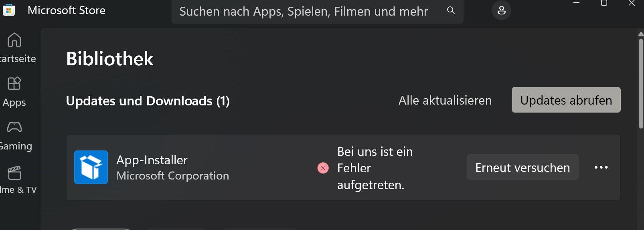Click Erneut versuchen for App-Installer

tap(522, 167)
